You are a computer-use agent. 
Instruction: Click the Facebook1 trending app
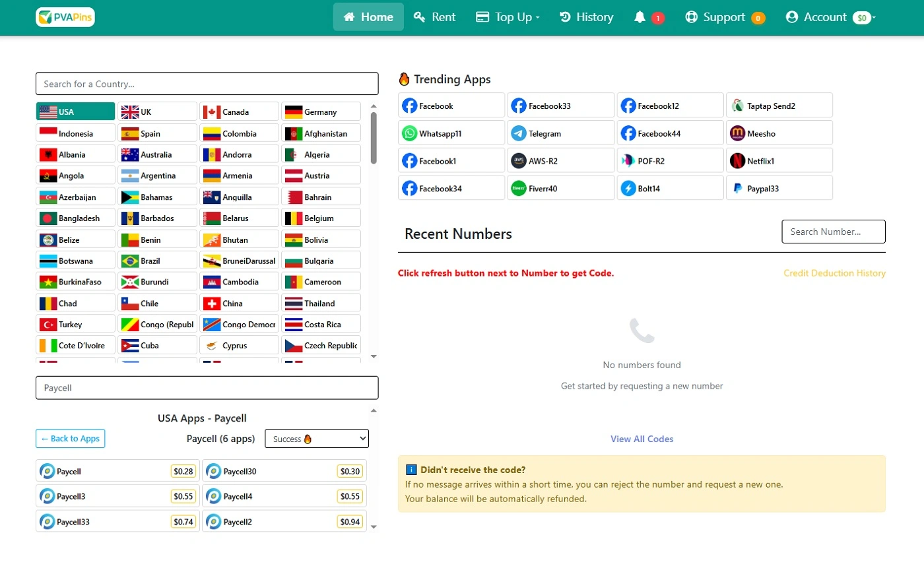(451, 161)
